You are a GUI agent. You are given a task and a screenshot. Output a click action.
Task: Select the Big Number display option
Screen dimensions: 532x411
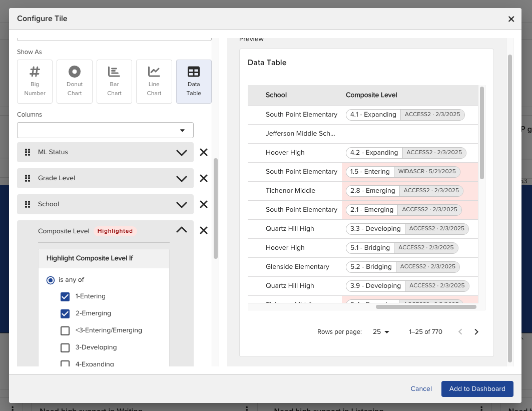[35, 82]
